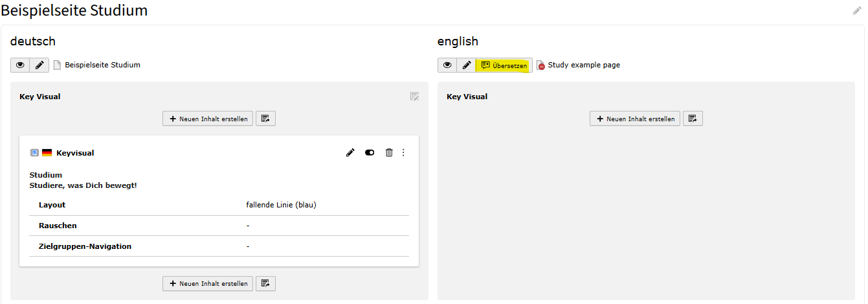Click the page title edit pencil icon
This screenshot has height=304, width=868.
pos(857,11)
